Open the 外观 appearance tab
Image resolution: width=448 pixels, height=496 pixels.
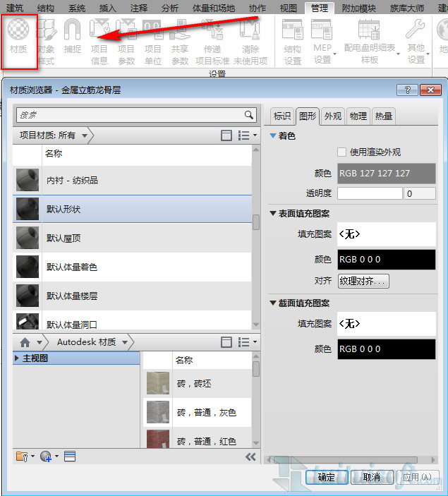pyautogui.click(x=333, y=116)
